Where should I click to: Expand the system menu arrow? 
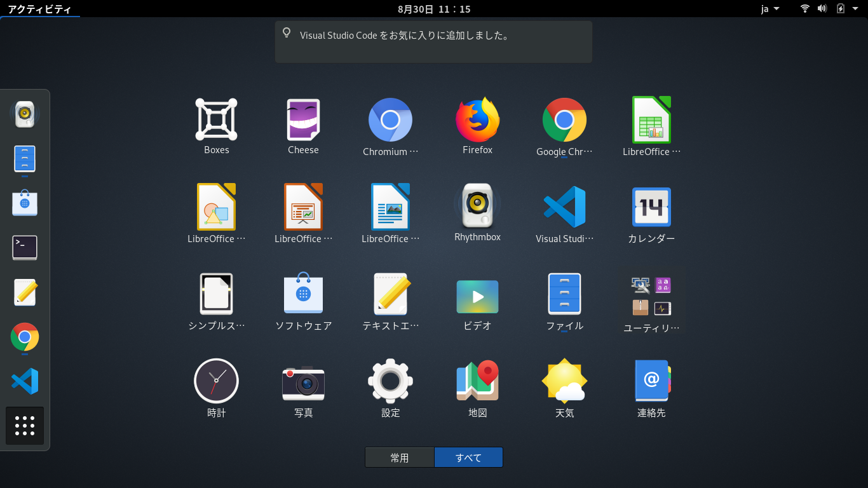(x=855, y=9)
